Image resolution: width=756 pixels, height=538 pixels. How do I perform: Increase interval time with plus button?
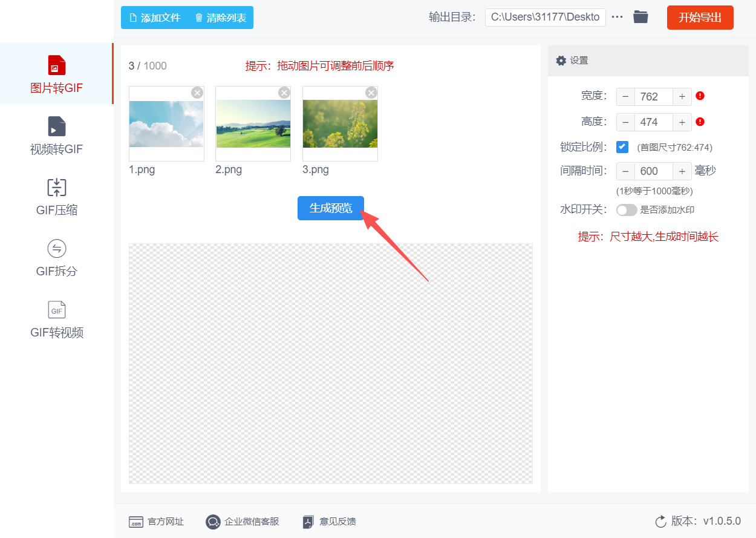click(x=682, y=171)
